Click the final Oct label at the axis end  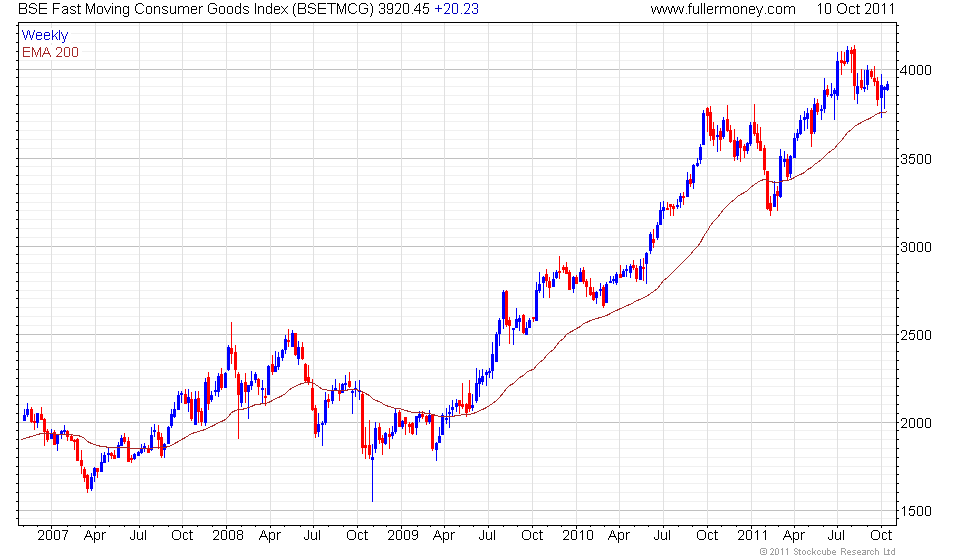coord(881,536)
